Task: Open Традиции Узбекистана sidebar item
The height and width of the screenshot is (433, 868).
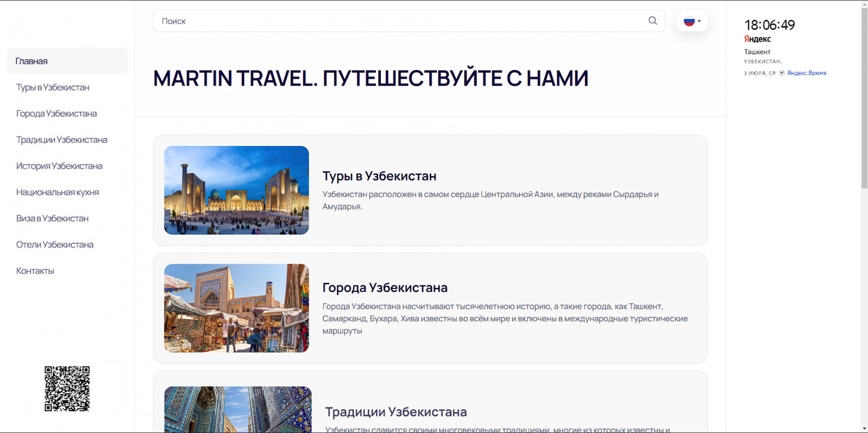Action: (62, 139)
